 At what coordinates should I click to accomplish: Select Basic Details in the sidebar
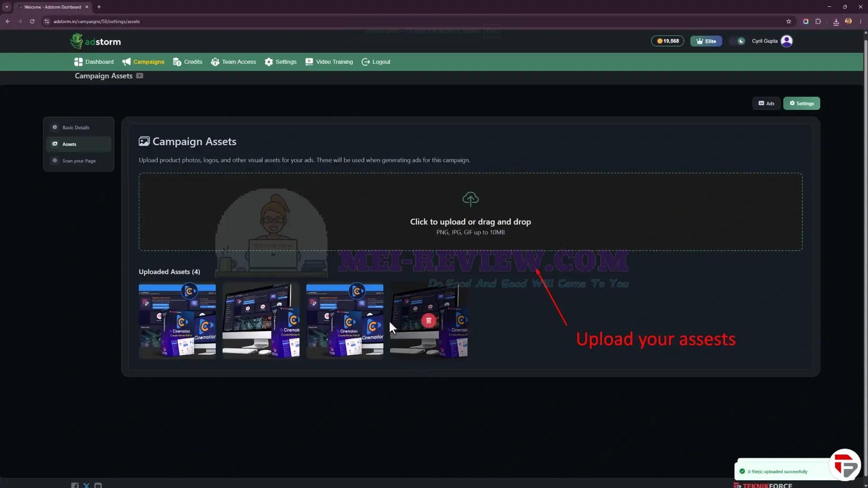pyautogui.click(x=79, y=128)
